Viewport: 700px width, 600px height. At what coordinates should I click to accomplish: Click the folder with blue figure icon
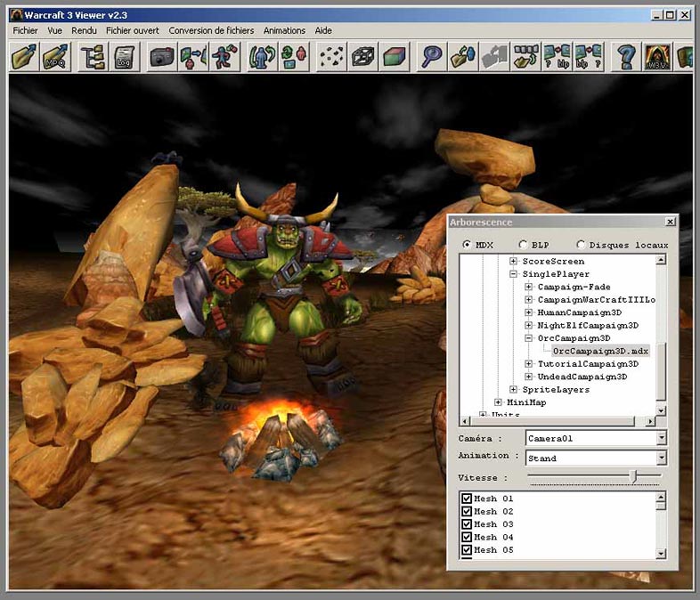[463, 56]
